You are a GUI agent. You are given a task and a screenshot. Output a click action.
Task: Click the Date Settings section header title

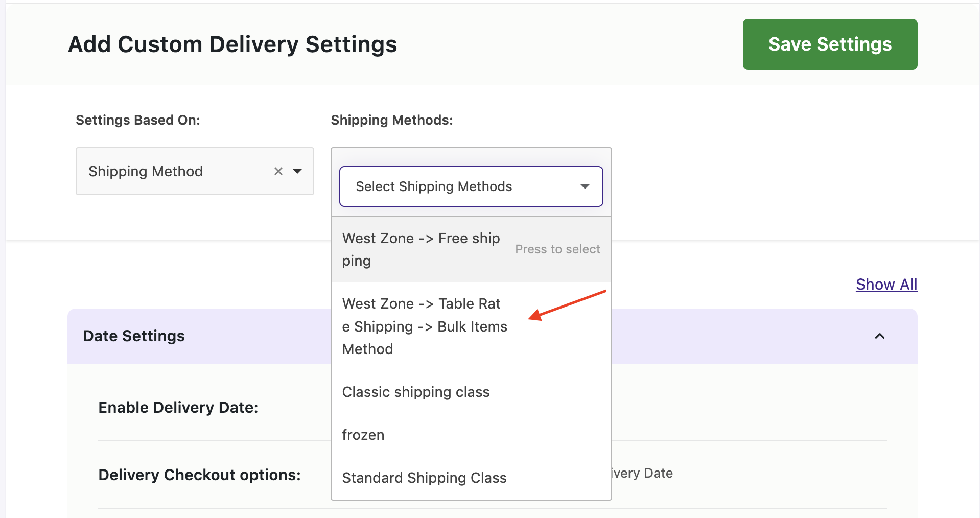[134, 336]
